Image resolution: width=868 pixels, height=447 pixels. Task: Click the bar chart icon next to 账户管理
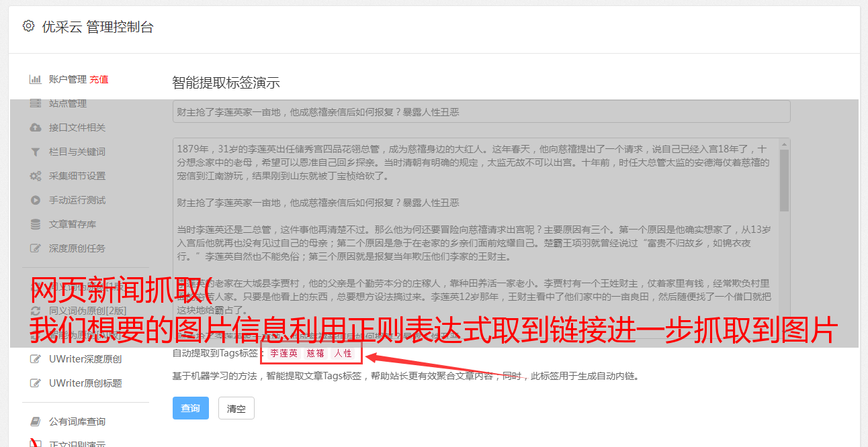[35, 79]
